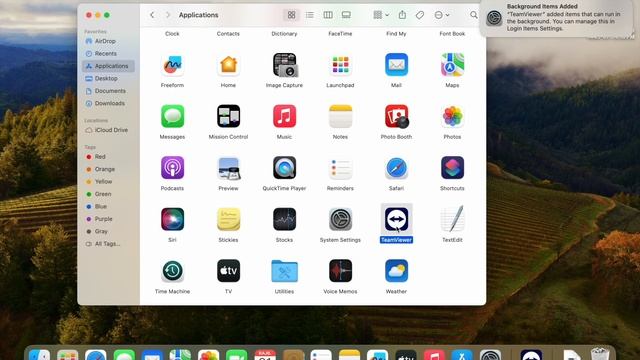Screen dimensions: 640x360
Task: Click the Background Items Added notification
Action: coord(557,18)
